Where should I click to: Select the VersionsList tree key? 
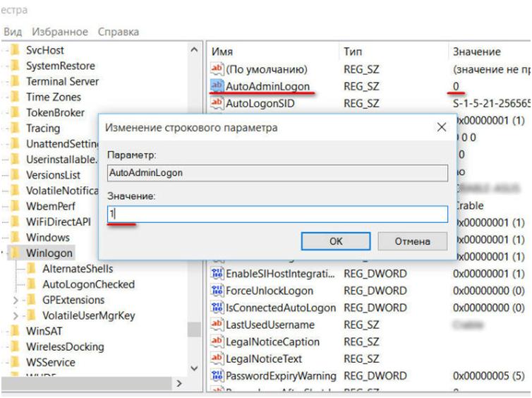click(x=53, y=175)
